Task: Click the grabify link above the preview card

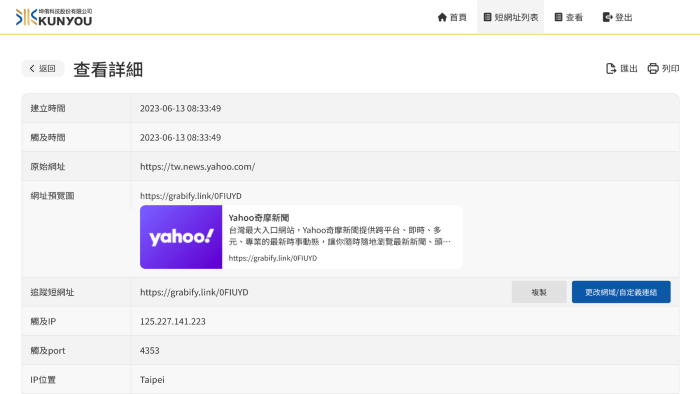Action: [191, 196]
